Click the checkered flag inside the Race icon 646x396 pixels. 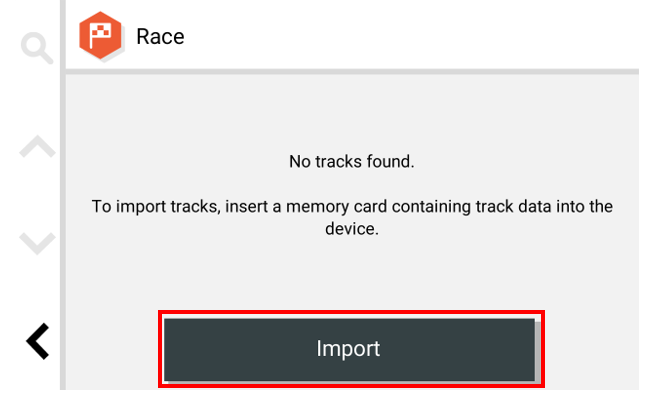[100, 35]
